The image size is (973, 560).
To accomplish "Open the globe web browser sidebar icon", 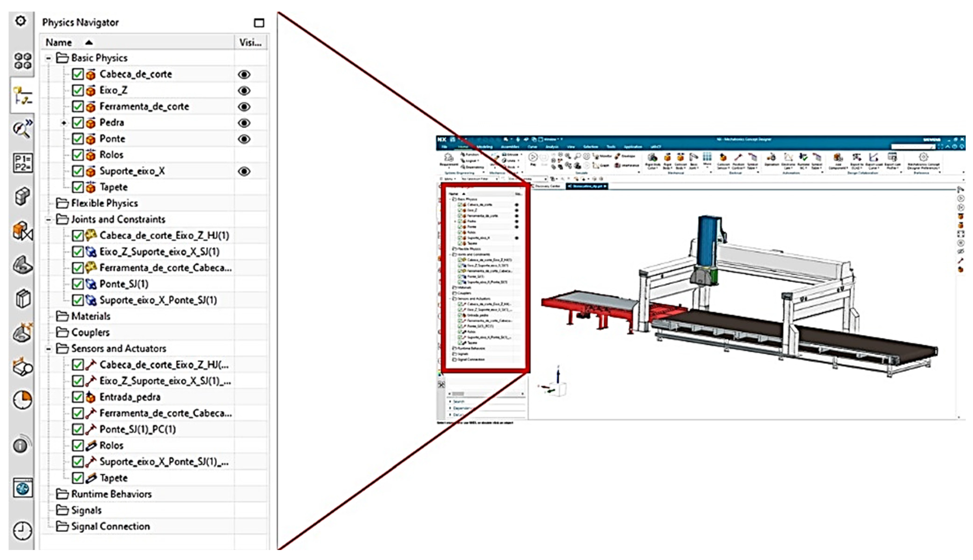I will [22, 489].
